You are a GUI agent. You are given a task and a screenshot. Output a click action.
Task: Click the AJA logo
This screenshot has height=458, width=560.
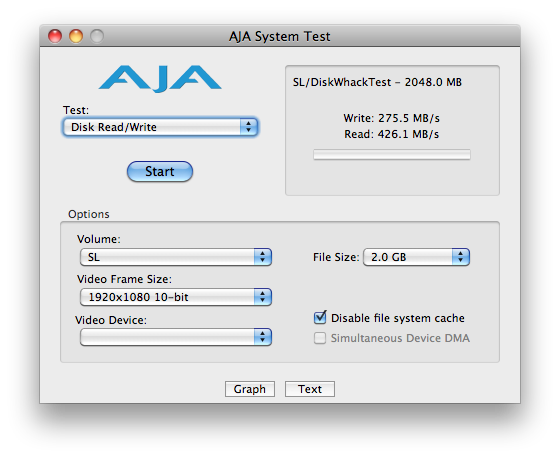click(160, 78)
